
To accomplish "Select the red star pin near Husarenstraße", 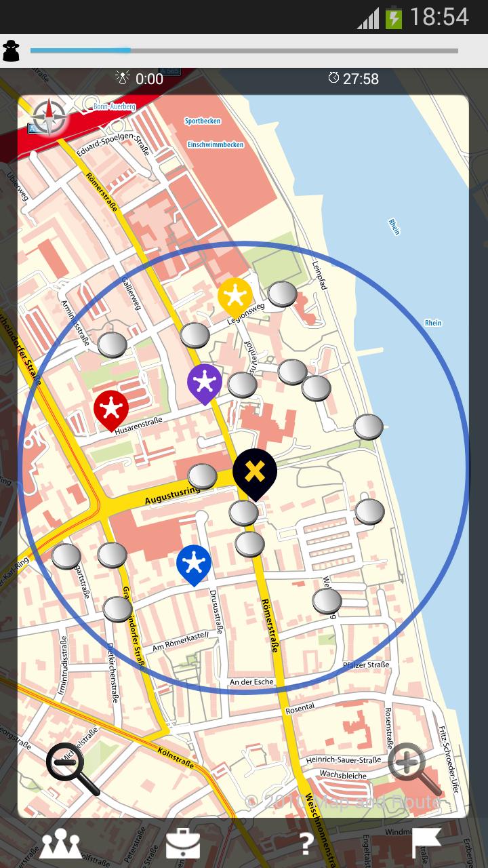I will tap(111, 409).
